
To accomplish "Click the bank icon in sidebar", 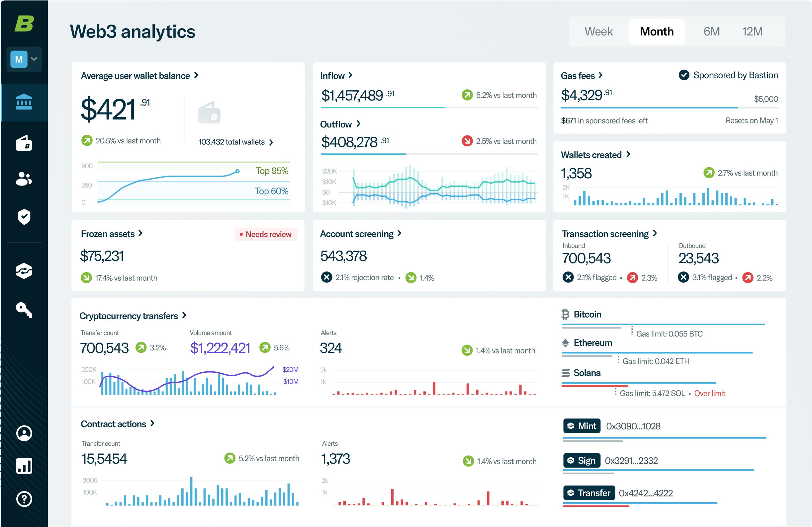I will point(24,102).
